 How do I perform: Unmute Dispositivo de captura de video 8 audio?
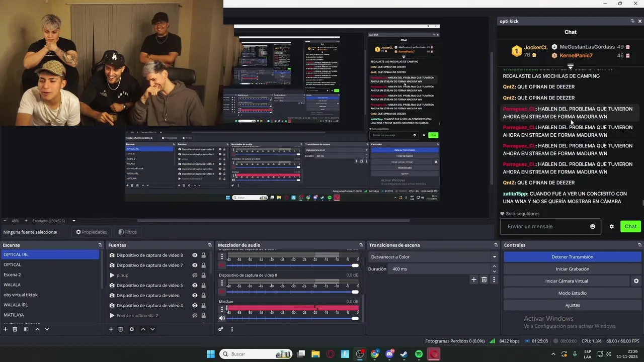(x=222, y=292)
